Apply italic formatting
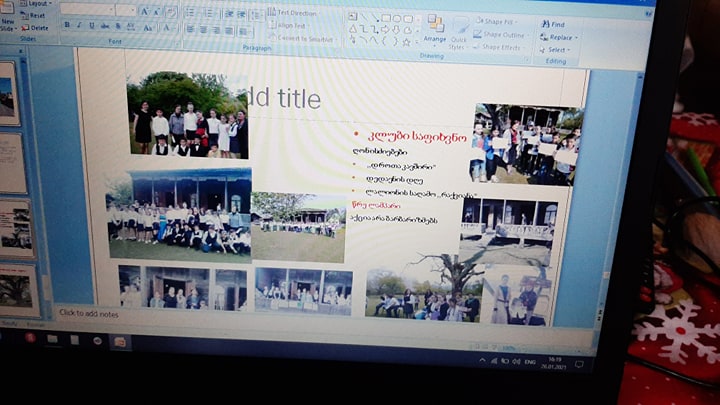The width and height of the screenshot is (720, 405). point(79,26)
